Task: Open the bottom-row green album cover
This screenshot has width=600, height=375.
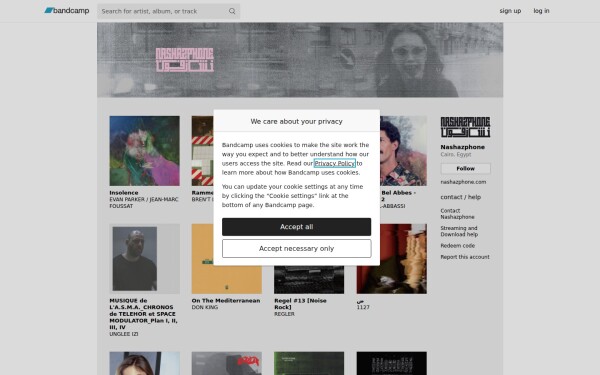Action: [x=309, y=363]
